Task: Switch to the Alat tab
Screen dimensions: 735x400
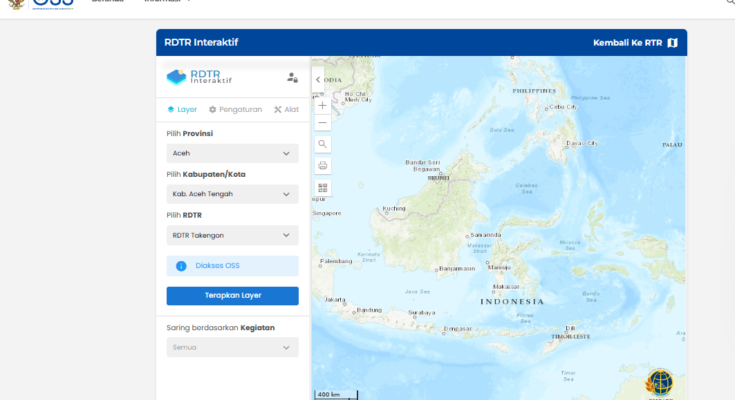Action: [x=286, y=109]
